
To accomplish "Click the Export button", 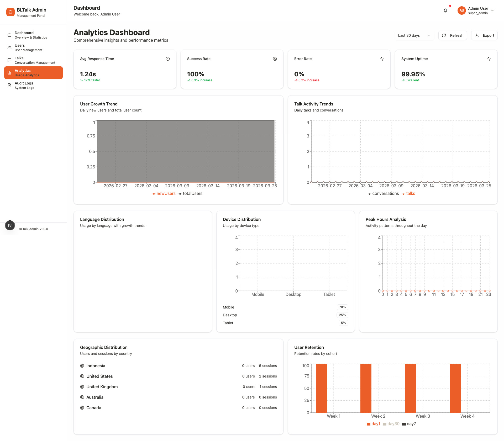I will click(x=484, y=35).
